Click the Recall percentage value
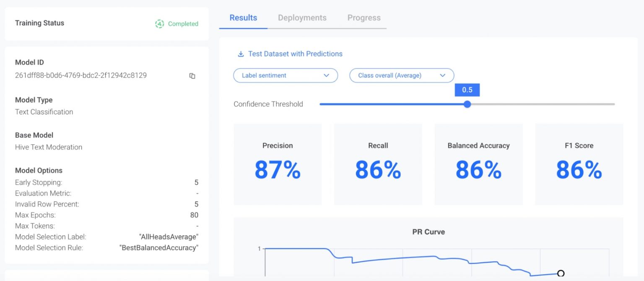 [x=378, y=170]
